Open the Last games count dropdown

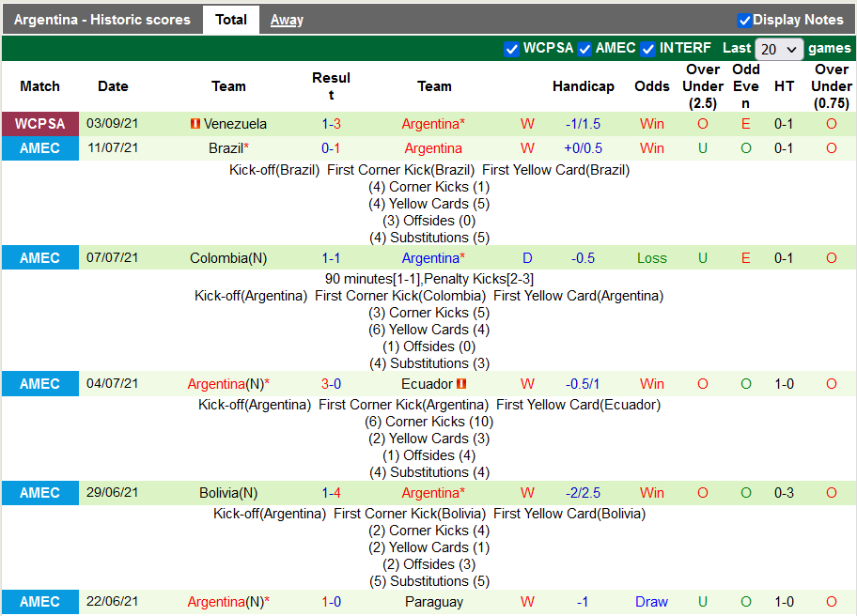[x=779, y=49]
